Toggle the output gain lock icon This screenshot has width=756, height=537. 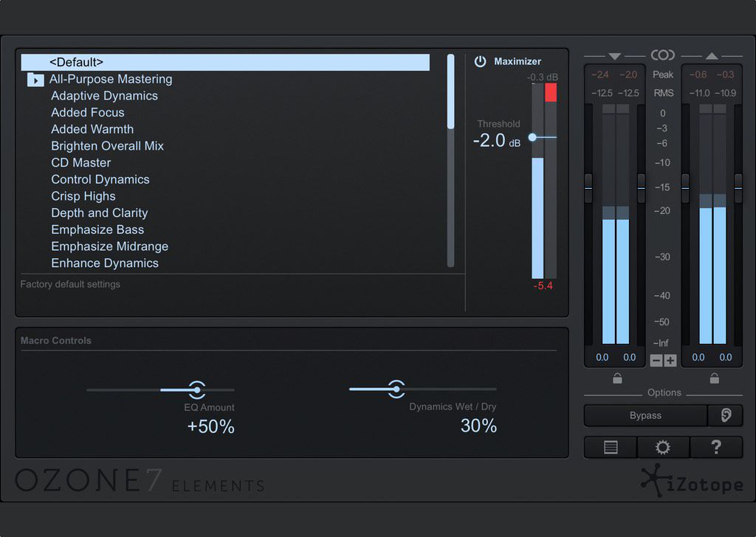715,378
